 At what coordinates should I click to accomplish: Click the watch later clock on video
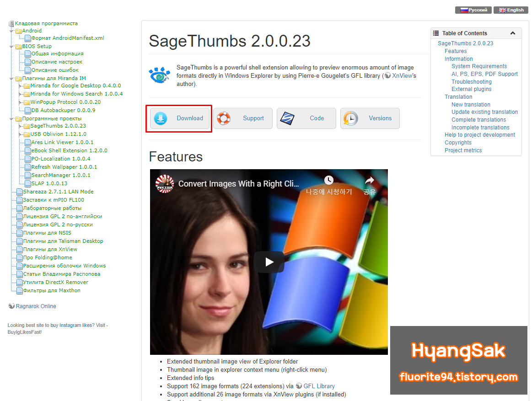click(329, 180)
